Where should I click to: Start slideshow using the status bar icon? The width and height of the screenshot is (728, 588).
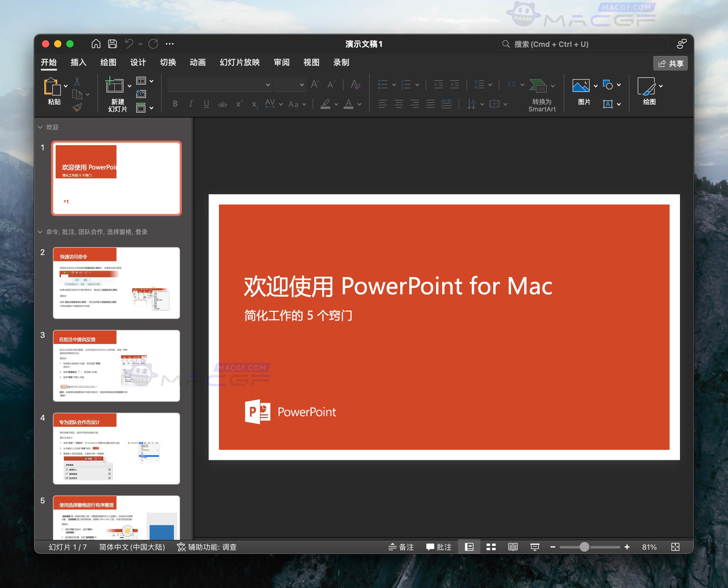535,547
